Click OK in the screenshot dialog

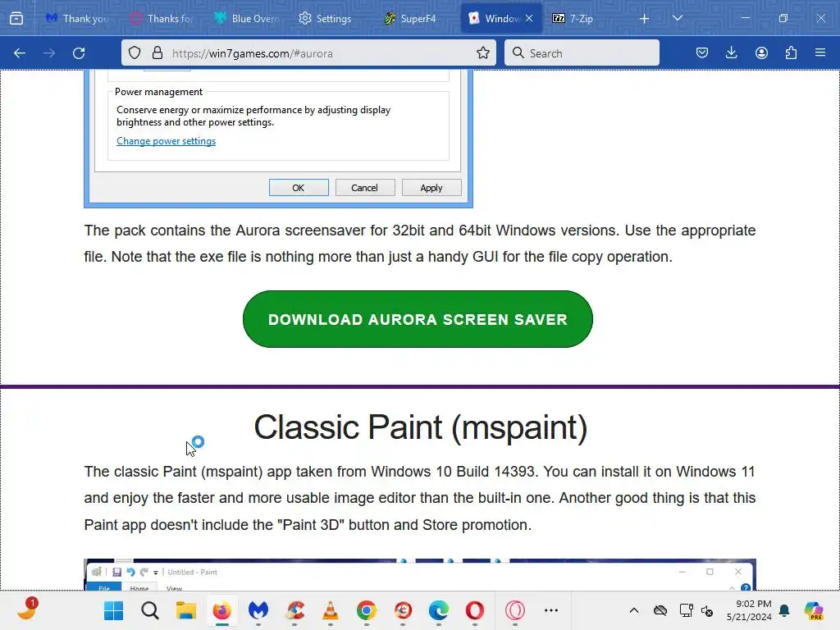(299, 188)
